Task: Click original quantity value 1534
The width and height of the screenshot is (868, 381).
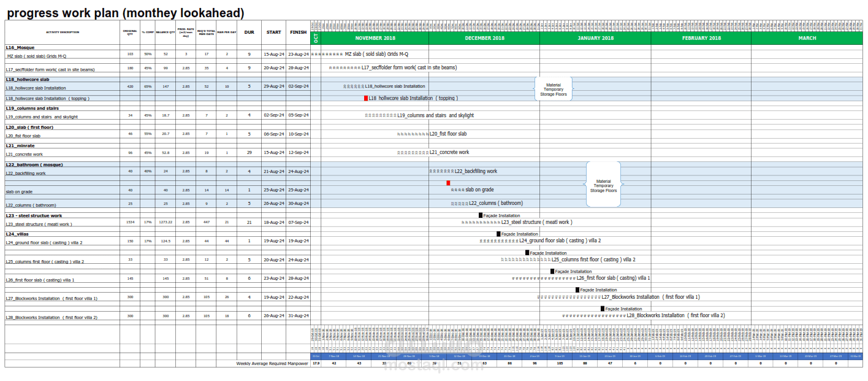Action: pos(130,223)
